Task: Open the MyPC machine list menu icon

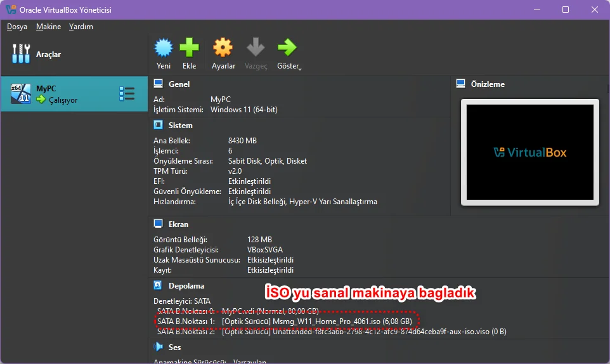Action: coord(127,94)
